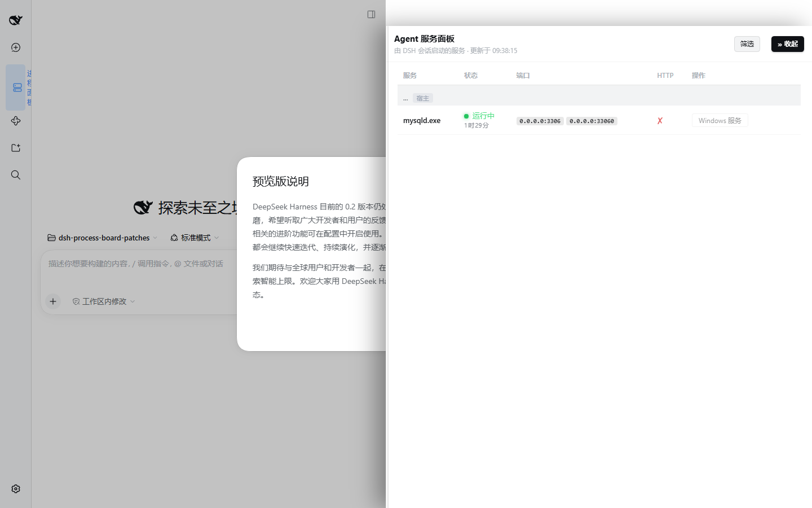Click the Windows 服务 action button
Screen dimensions: 812x508
[720, 121]
